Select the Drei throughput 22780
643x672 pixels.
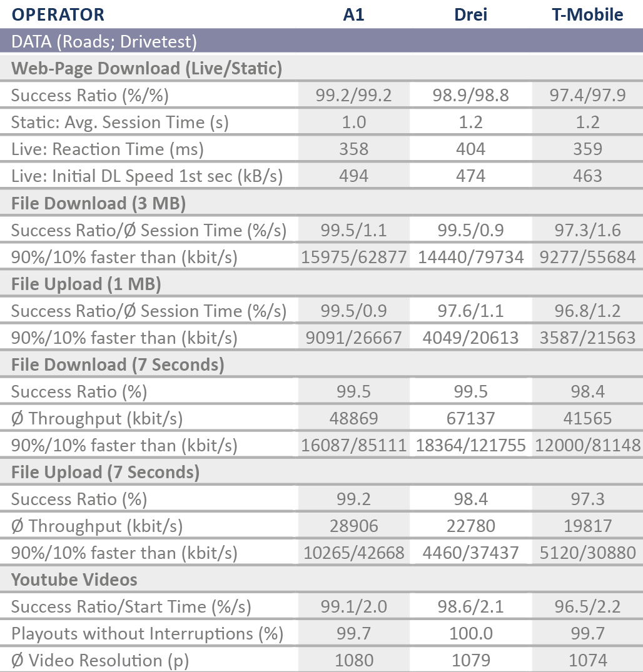point(470,526)
